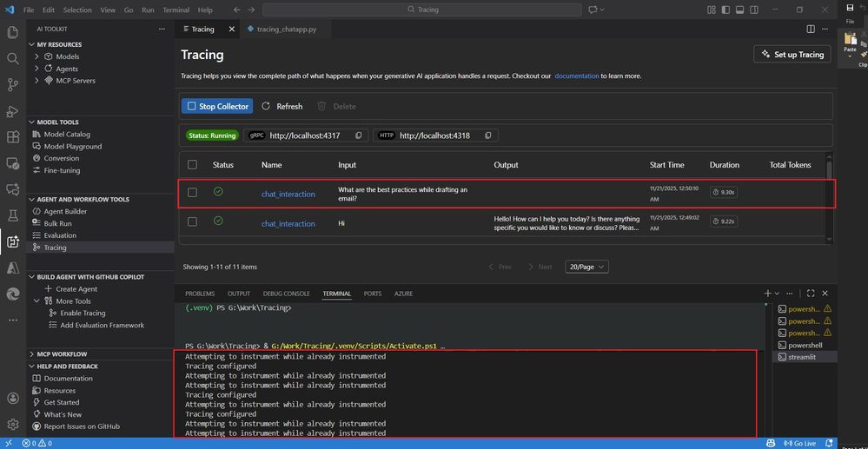
Task: Copy the HTTP localhost:4318 address
Action: [x=487, y=135]
